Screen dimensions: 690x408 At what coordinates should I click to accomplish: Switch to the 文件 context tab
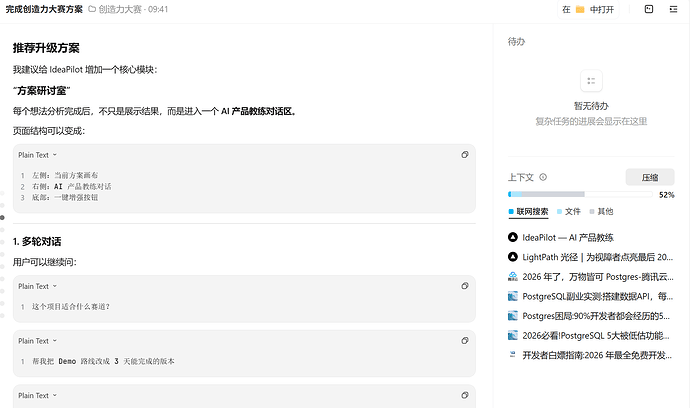[569, 212]
